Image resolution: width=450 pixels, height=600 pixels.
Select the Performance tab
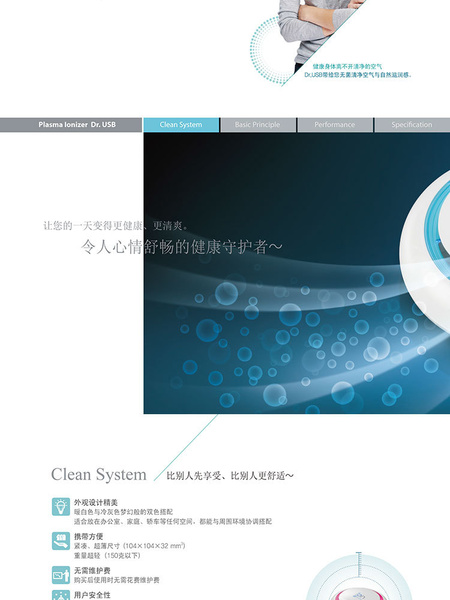(335, 125)
